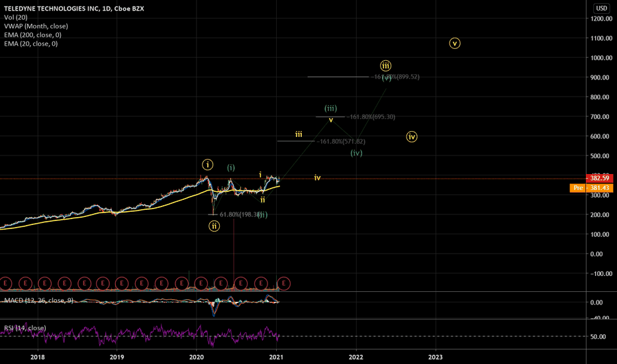
Task: Select the -161.80%(899.52) Fibonacci label
Action: 395,77
